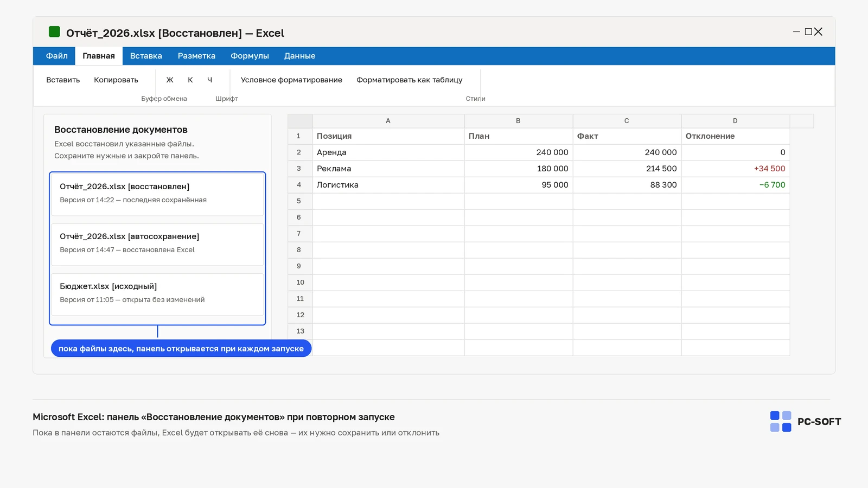868x488 pixels.
Task: Select Бюджет.xlsx [исходный] recovered file
Action: pos(157,294)
